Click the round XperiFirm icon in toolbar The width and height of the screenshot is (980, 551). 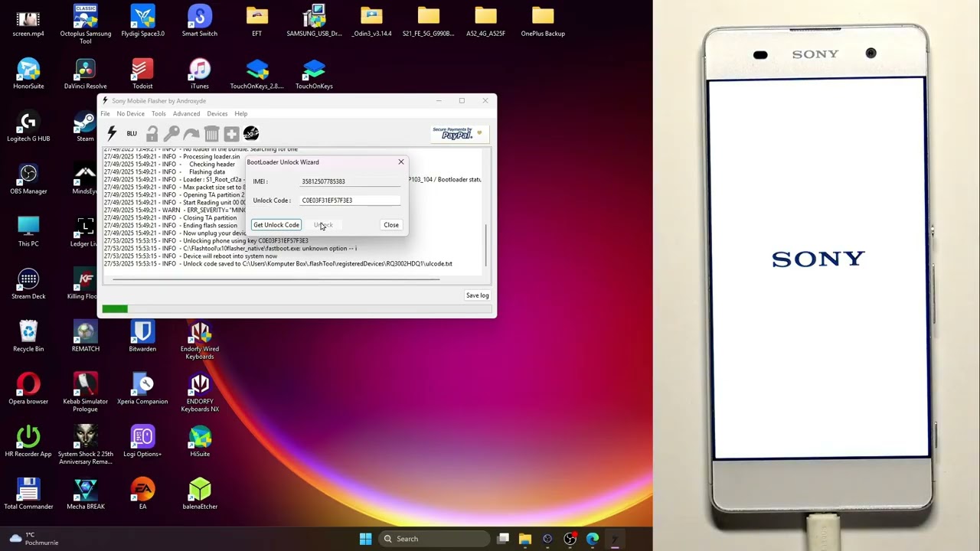[251, 134]
